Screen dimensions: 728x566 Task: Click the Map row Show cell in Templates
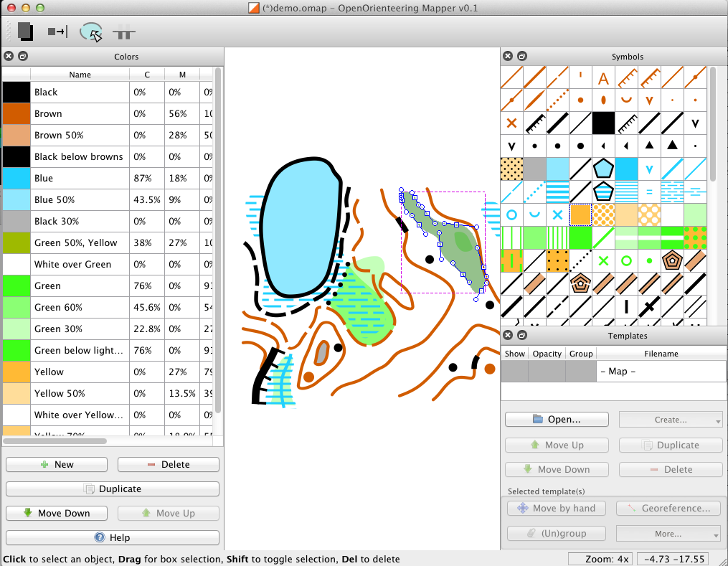[x=514, y=372]
